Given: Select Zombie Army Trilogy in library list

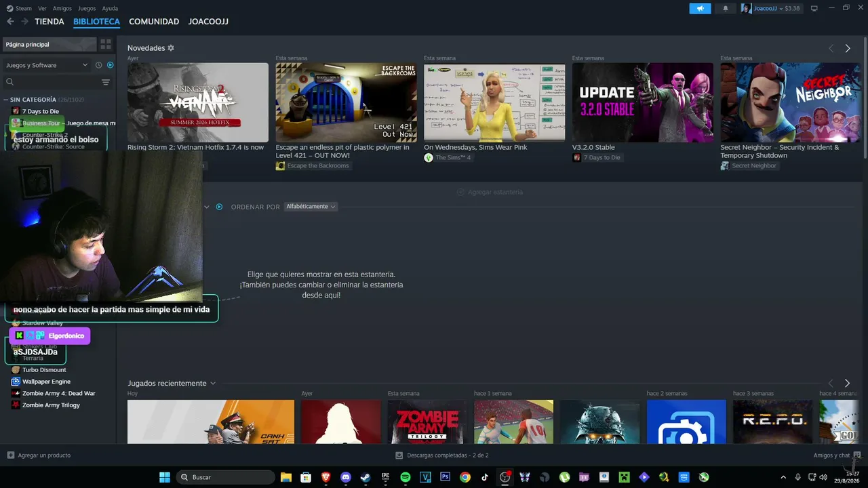Looking at the screenshot, I should tap(51, 405).
